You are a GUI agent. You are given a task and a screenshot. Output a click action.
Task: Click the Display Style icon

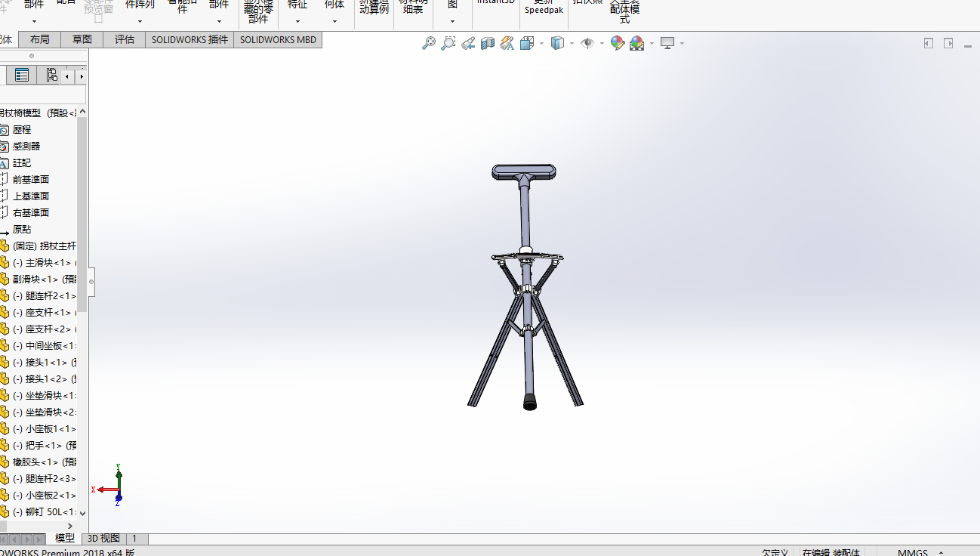pyautogui.click(x=558, y=43)
